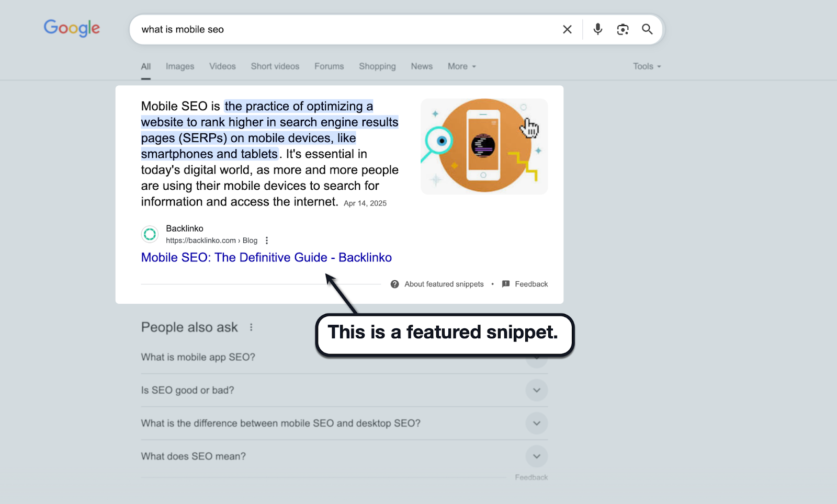The image size is (837, 504).
Task: Click the backlinko.com Blog URL breadcrumb
Action: pos(211,240)
